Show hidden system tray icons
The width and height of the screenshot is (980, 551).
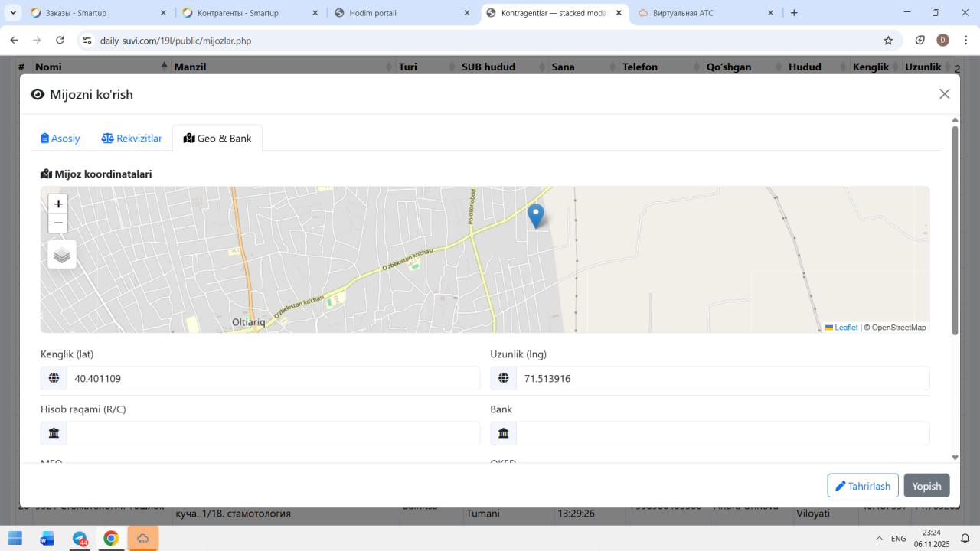click(x=880, y=538)
